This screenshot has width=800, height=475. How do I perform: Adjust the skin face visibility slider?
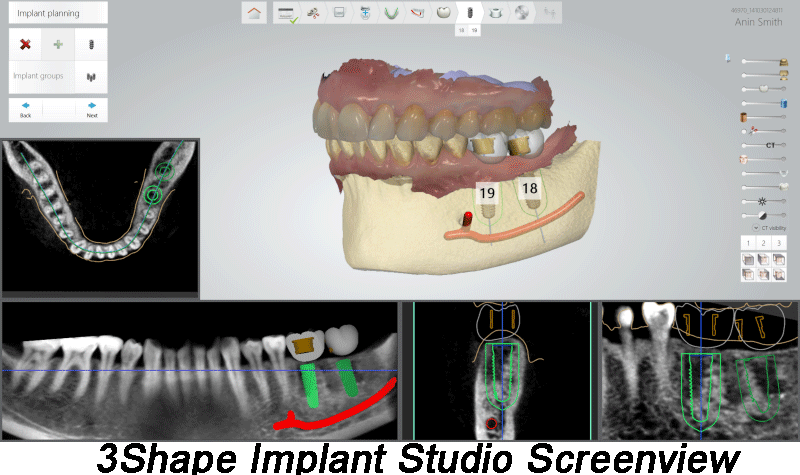coord(764,159)
